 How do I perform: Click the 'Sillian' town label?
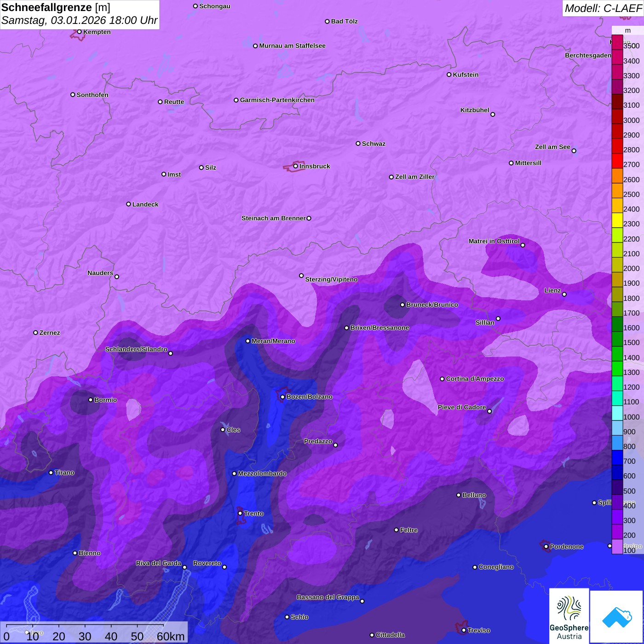point(485,322)
